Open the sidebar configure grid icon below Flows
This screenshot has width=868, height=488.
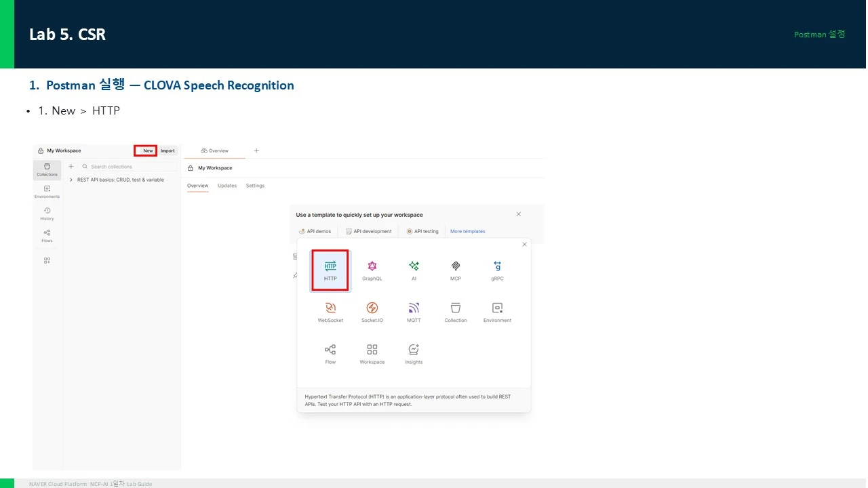point(47,260)
